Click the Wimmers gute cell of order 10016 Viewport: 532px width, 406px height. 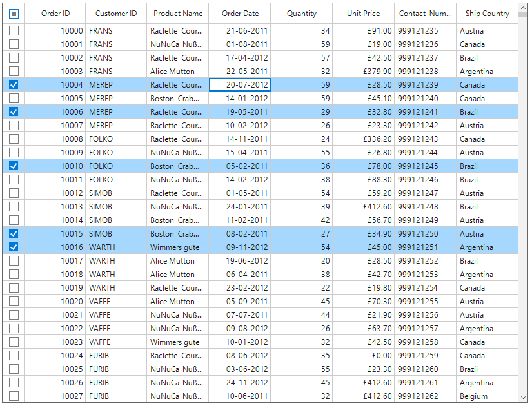tap(178, 247)
